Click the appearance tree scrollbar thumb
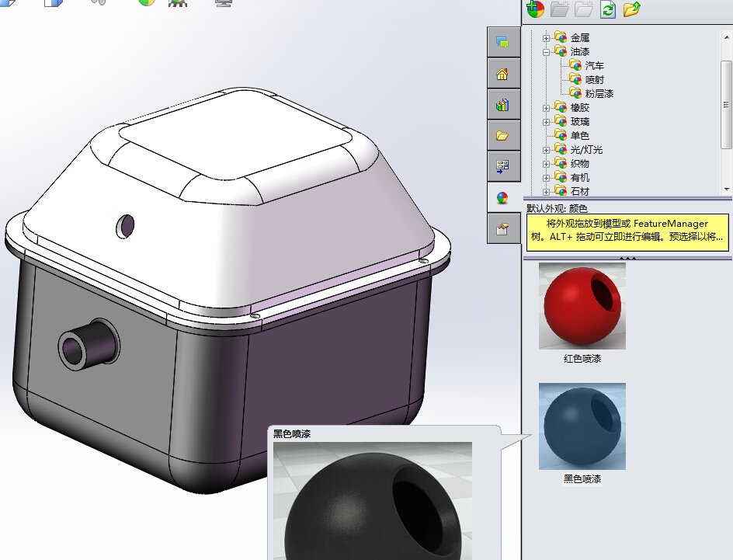The width and height of the screenshot is (733, 560). 727,105
